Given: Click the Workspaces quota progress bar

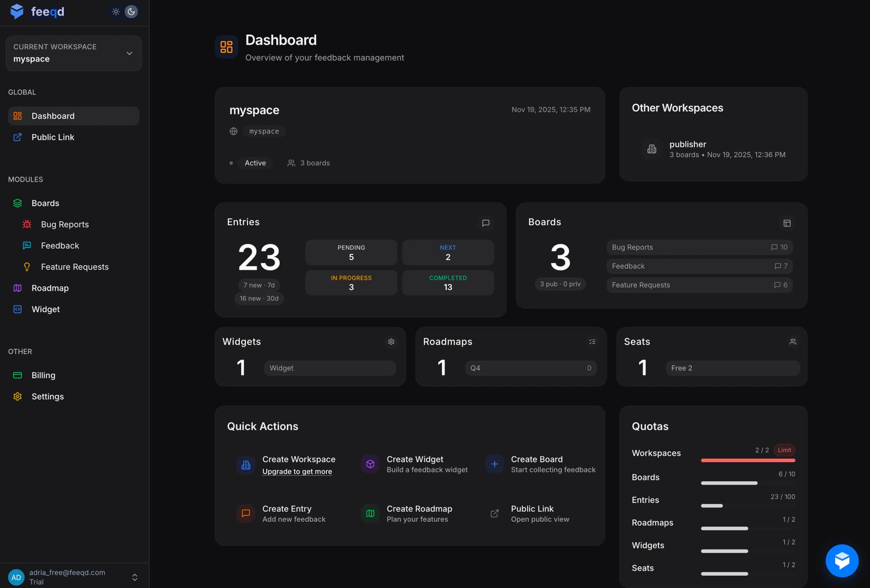Looking at the screenshot, I should point(748,460).
